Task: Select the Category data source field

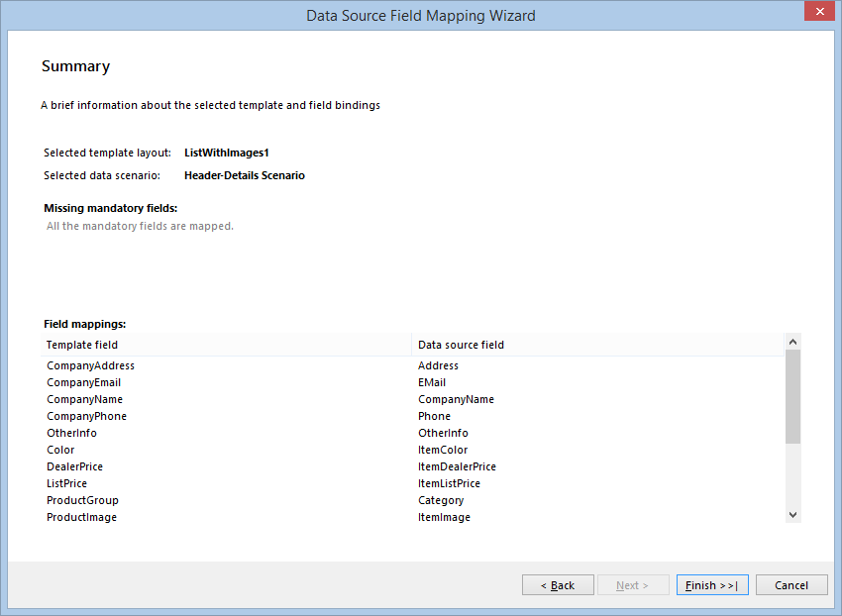Action: pyautogui.click(x=440, y=500)
